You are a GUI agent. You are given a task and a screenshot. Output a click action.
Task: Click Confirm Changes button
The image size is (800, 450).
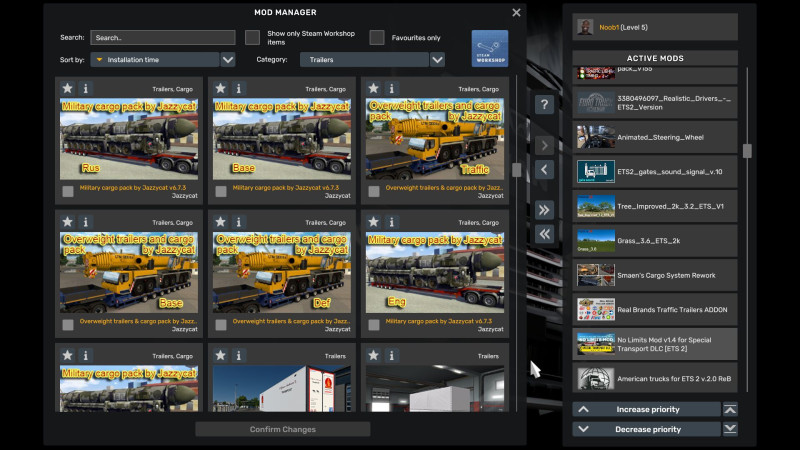click(x=283, y=429)
